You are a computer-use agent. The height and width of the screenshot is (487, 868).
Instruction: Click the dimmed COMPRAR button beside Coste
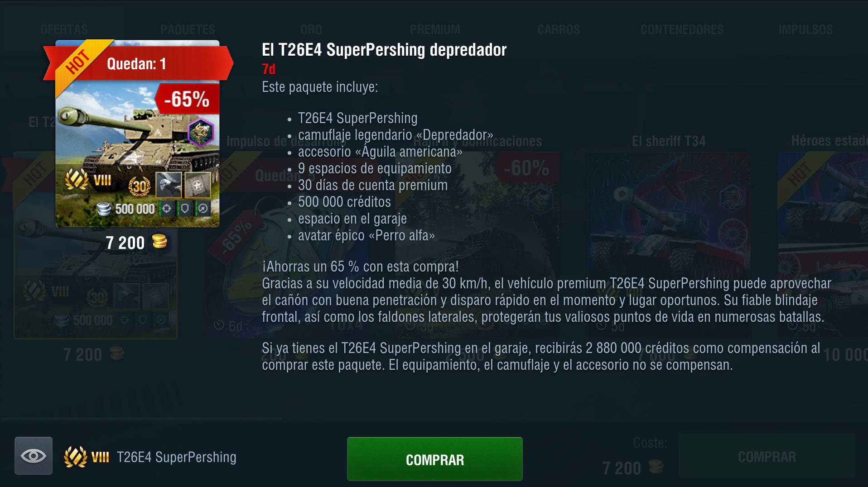click(x=767, y=456)
